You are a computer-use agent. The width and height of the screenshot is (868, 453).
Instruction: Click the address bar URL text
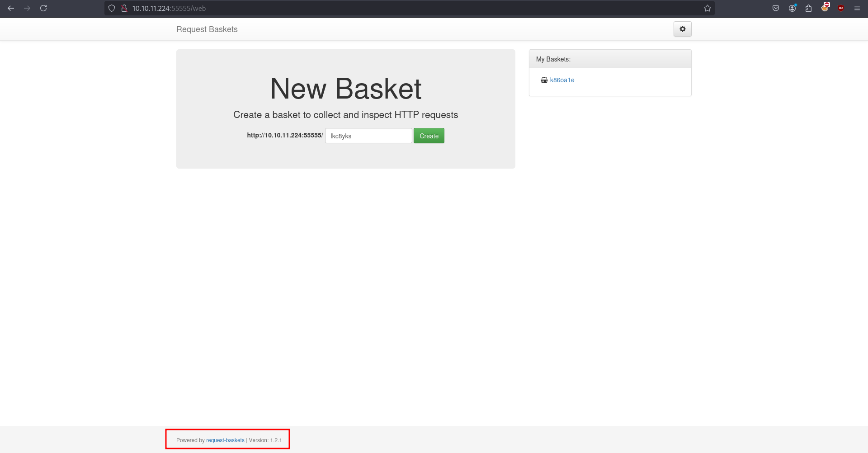coord(169,8)
